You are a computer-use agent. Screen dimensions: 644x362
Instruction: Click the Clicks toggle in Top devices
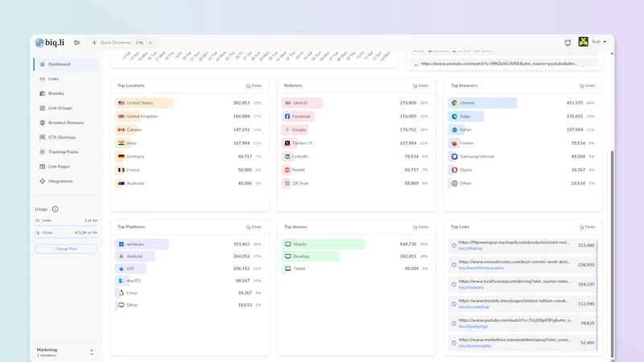click(x=420, y=227)
